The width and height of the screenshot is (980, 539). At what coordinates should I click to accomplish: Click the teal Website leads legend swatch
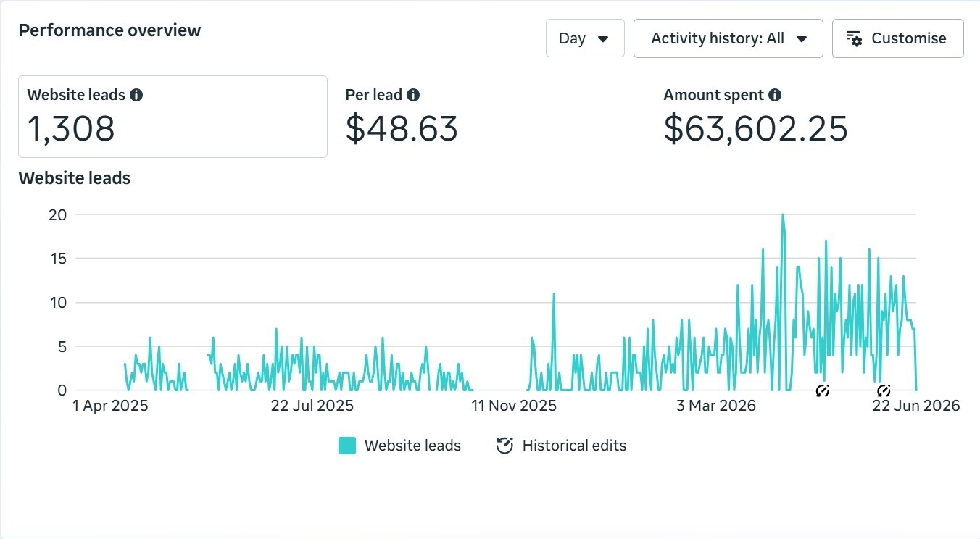click(347, 446)
